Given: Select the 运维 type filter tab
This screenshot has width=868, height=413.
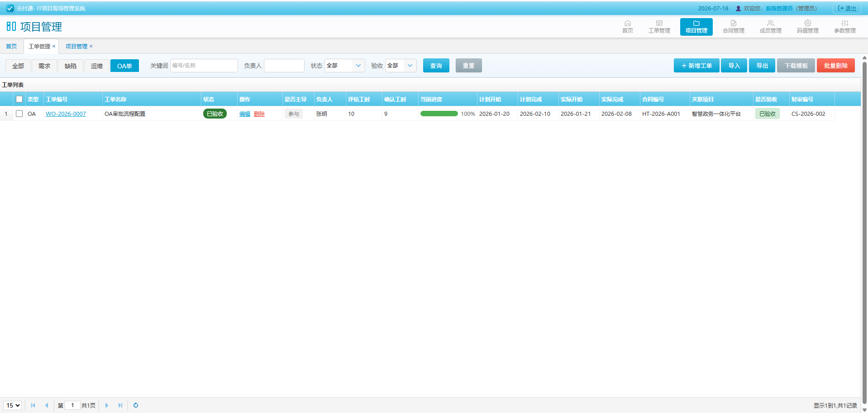Looking at the screenshot, I should coord(97,66).
